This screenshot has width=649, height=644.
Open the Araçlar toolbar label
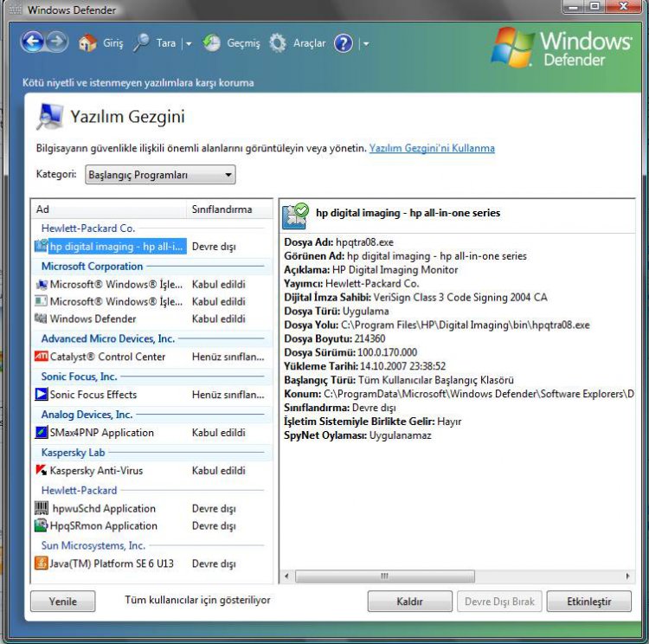pos(309,43)
